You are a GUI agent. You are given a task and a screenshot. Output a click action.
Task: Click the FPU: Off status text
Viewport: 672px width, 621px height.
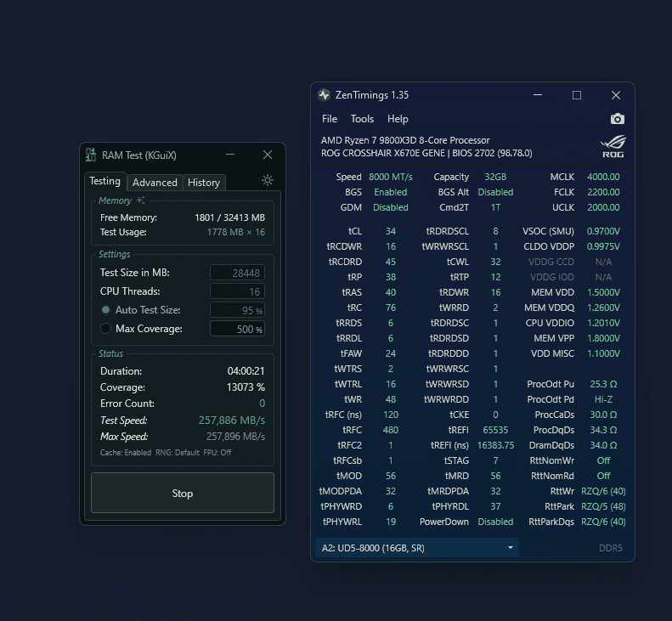pos(217,453)
